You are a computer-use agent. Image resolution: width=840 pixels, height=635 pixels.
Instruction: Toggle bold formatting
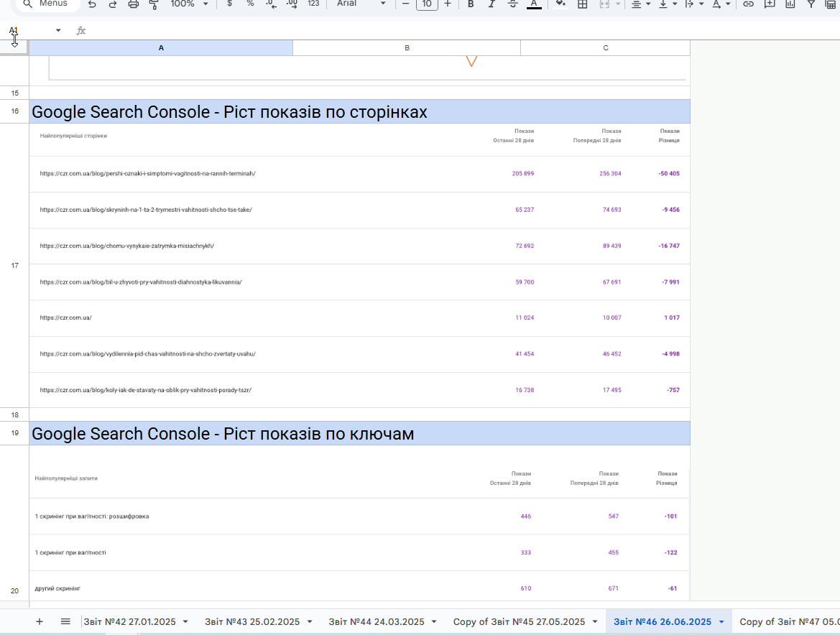(471, 4)
